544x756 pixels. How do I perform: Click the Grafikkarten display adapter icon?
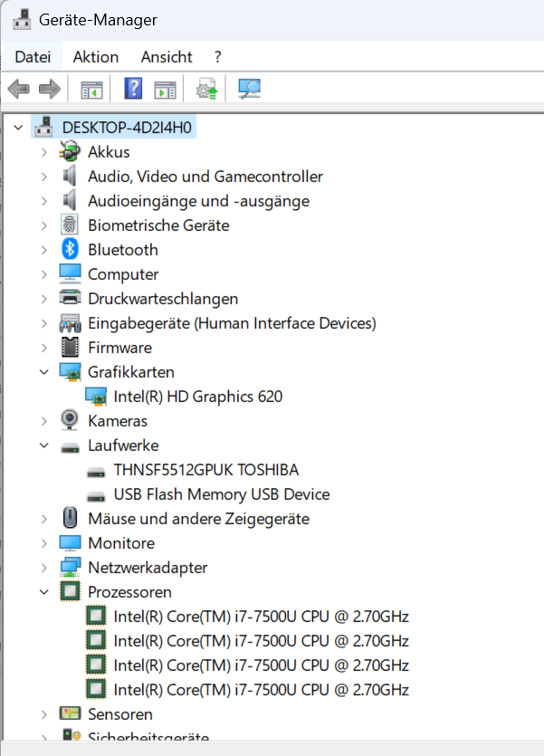point(70,372)
